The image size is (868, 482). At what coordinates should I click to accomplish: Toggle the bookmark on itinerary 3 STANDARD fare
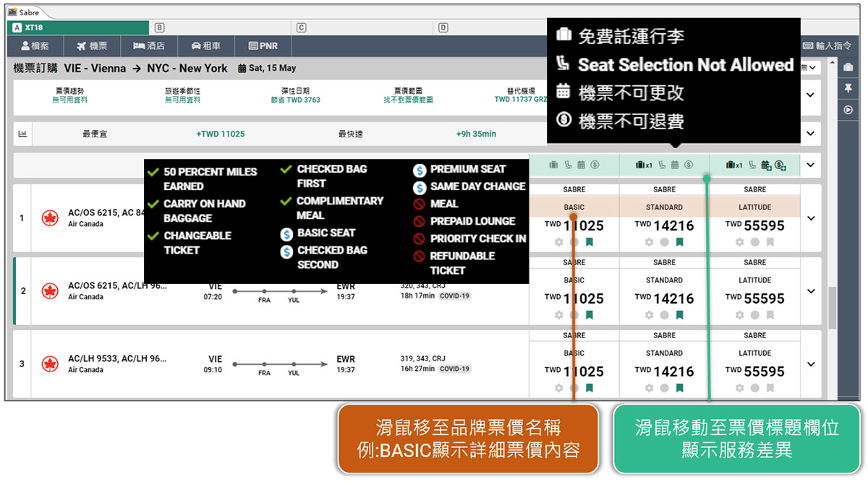click(680, 388)
